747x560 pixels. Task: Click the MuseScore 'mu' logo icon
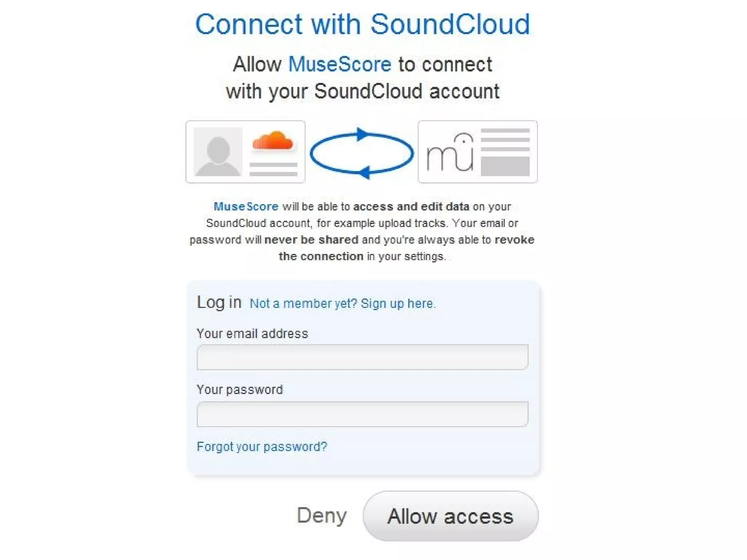[450, 152]
